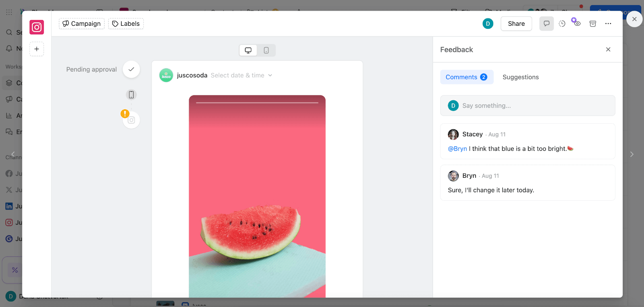Switch to the Suggestions tab
This screenshot has height=307, width=644.
(x=520, y=77)
